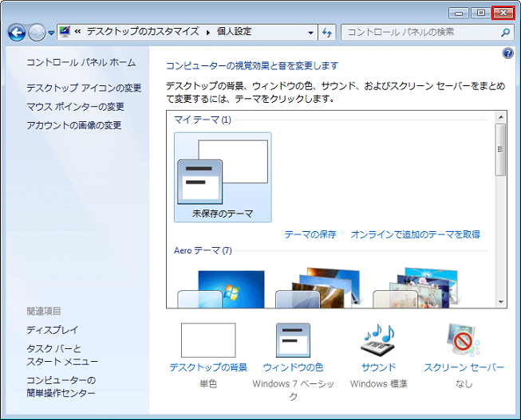Screen dimensions: 521x420
Task: Click the control panel icon in address bar
Action: 65,32
